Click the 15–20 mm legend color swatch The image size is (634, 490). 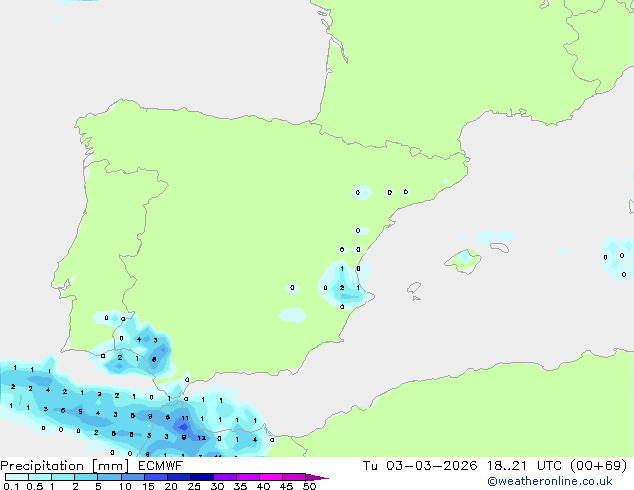(x=155, y=477)
